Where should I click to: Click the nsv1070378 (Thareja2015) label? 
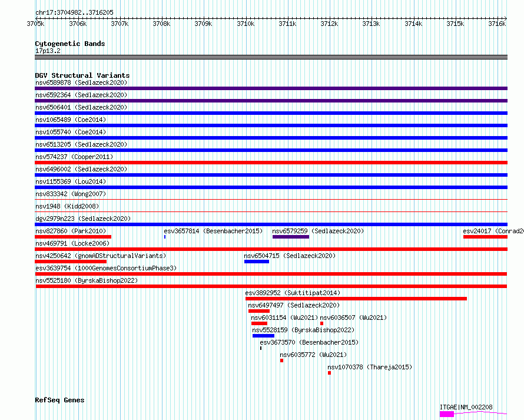pos(370,367)
